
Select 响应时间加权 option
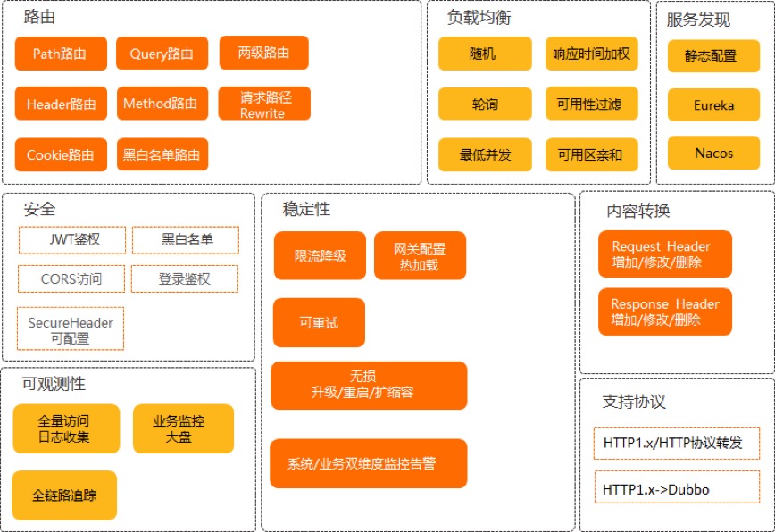[590, 54]
